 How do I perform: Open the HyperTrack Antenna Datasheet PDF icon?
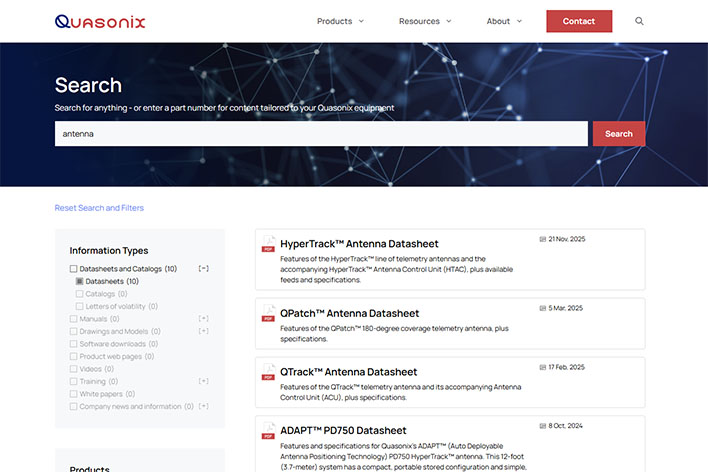pyautogui.click(x=268, y=245)
